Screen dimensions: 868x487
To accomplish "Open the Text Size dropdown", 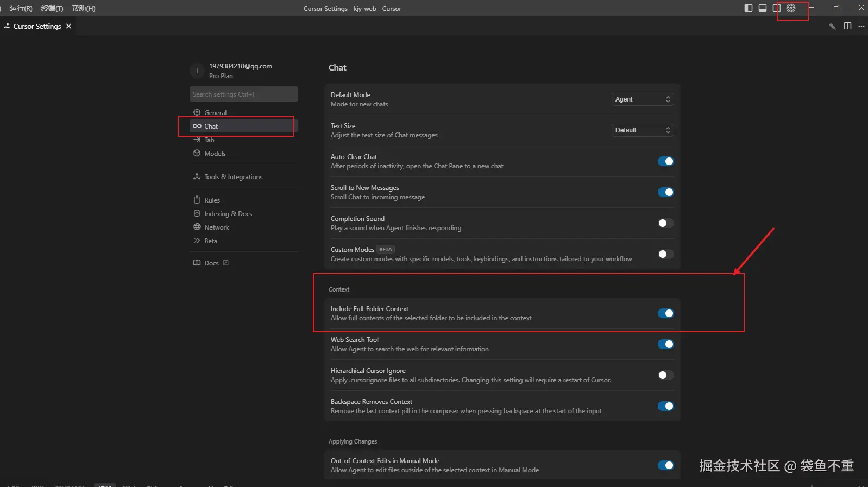I will coord(643,130).
